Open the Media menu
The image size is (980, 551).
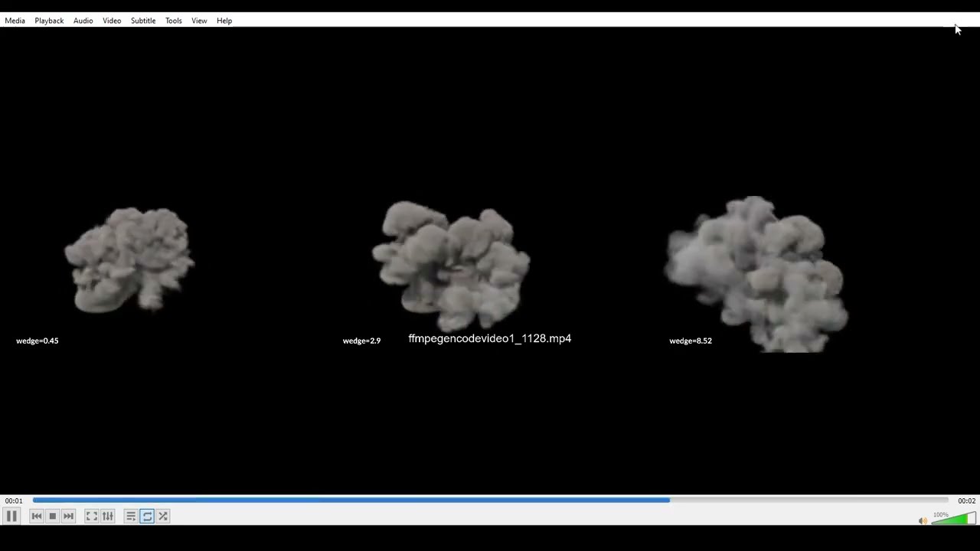coord(15,21)
